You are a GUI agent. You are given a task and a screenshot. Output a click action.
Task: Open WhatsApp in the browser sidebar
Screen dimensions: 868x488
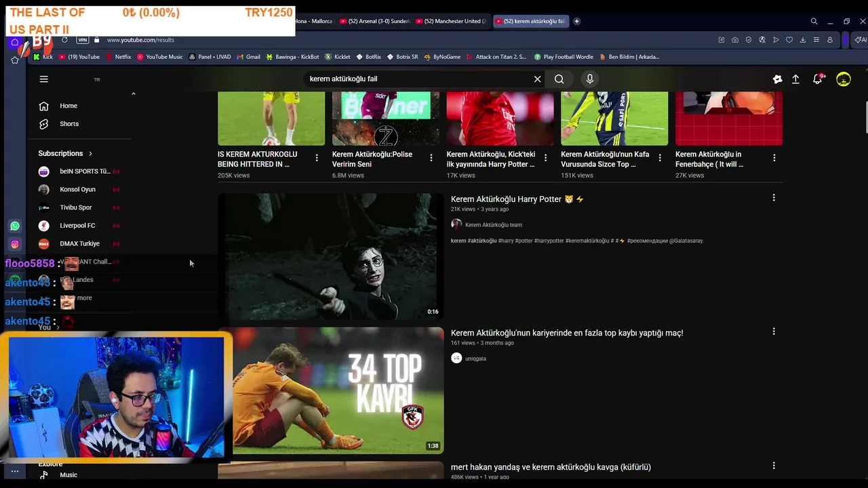[x=15, y=226]
